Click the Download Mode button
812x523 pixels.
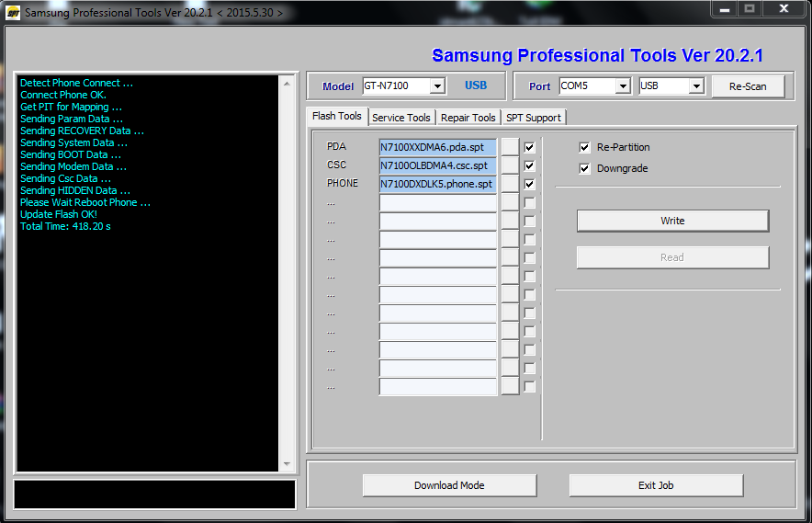click(x=449, y=485)
